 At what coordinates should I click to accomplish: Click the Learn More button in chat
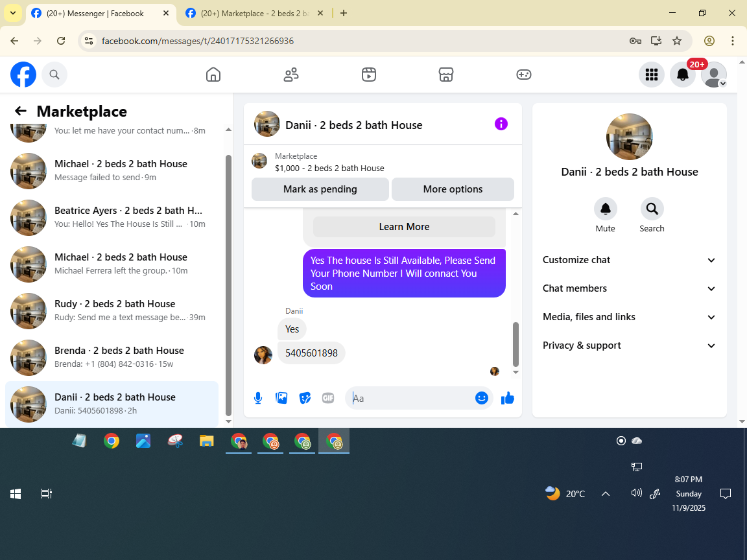click(x=404, y=227)
